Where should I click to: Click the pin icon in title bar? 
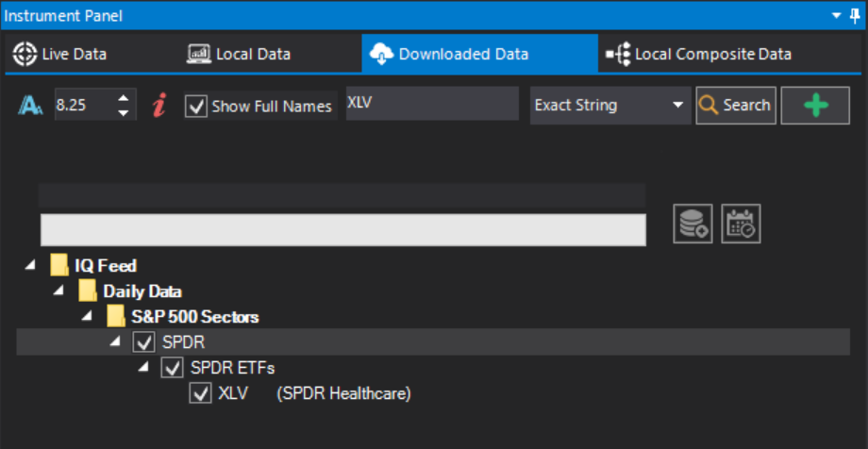coord(855,15)
